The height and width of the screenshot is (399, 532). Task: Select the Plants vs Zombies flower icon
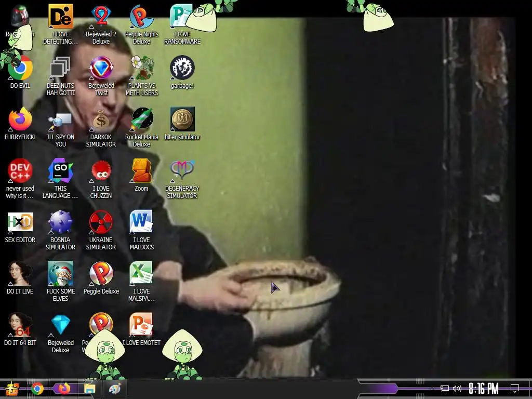tap(141, 68)
